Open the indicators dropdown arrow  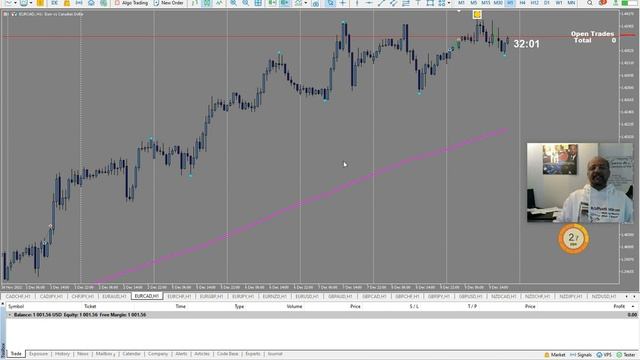coord(306,3)
